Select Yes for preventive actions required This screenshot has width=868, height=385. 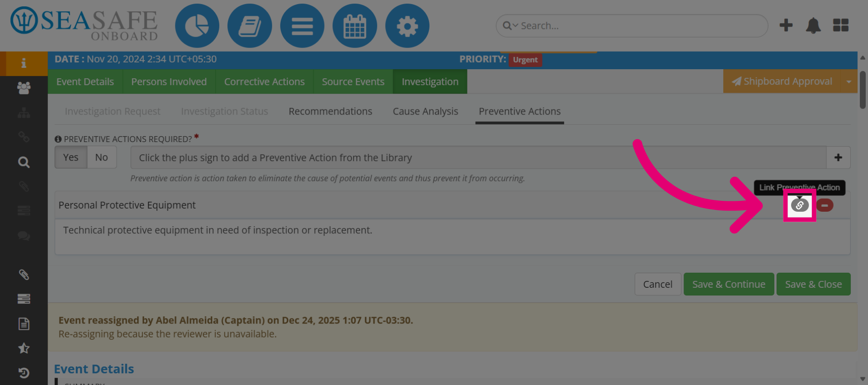tap(71, 157)
